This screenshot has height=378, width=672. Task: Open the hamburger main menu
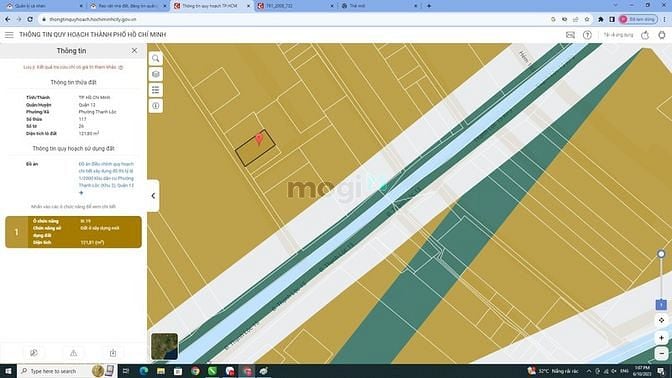pyautogui.click(x=9, y=35)
